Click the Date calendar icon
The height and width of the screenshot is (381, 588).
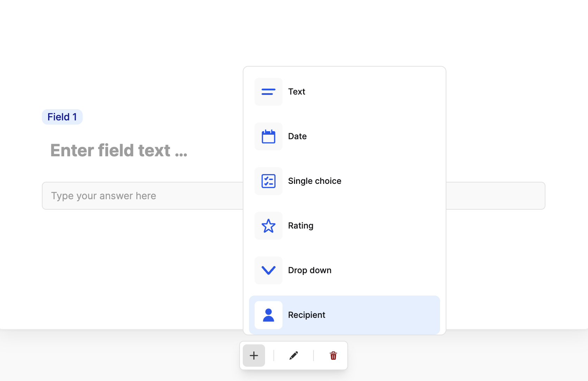pos(269,136)
